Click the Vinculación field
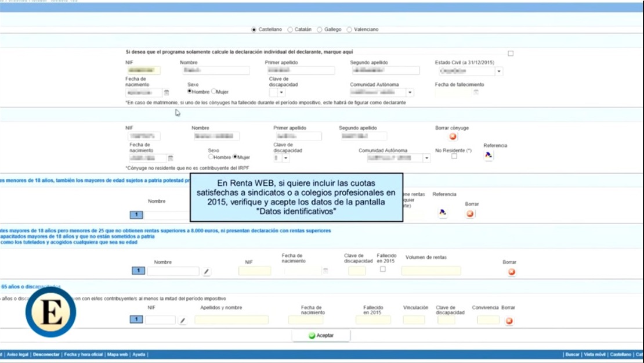 point(414,320)
